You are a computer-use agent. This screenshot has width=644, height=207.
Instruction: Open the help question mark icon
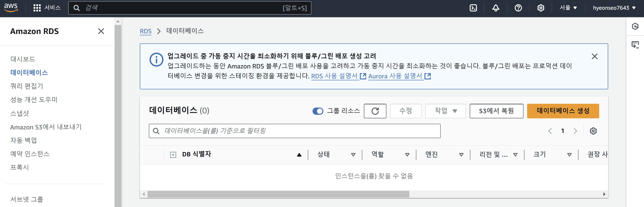(x=518, y=8)
